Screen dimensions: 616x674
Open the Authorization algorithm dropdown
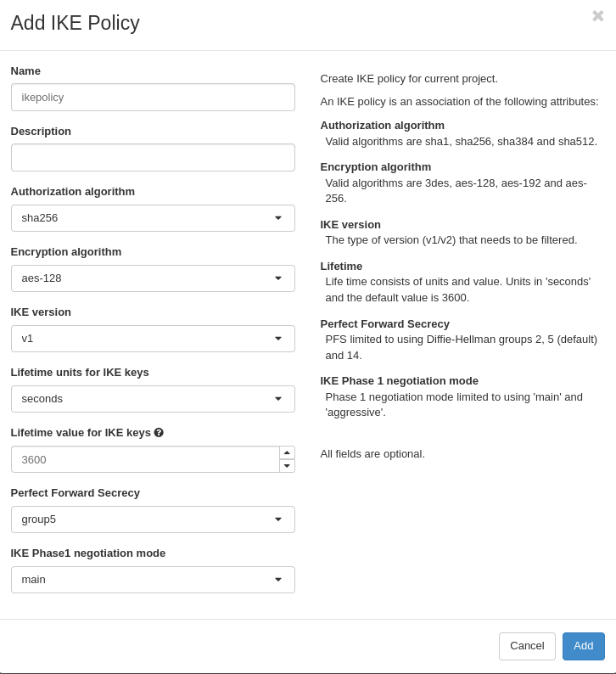153,218
